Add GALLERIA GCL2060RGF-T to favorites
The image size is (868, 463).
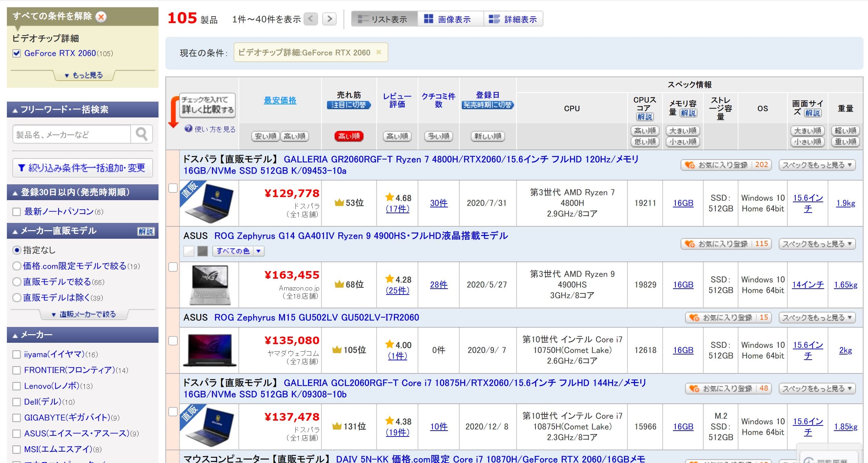tap(728, 389)
